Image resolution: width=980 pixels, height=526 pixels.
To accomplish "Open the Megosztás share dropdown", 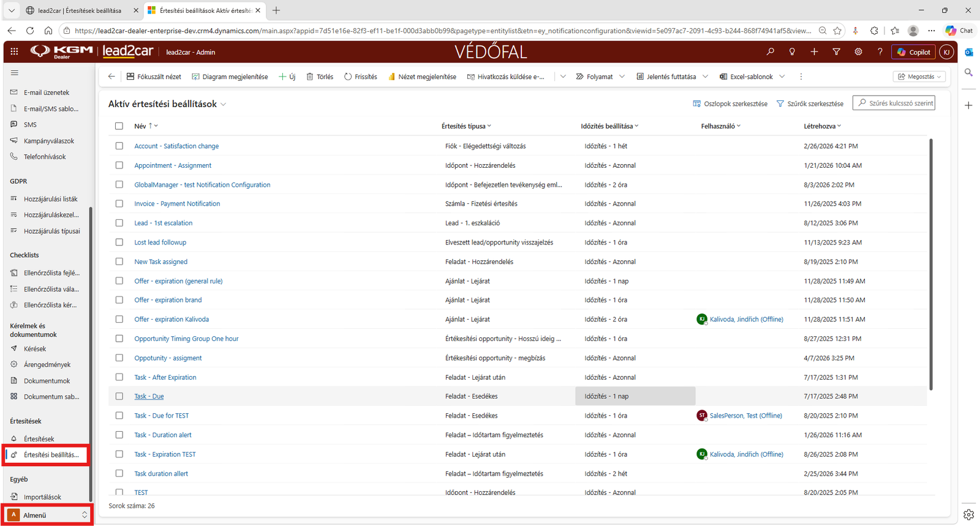I will point(919,77).
